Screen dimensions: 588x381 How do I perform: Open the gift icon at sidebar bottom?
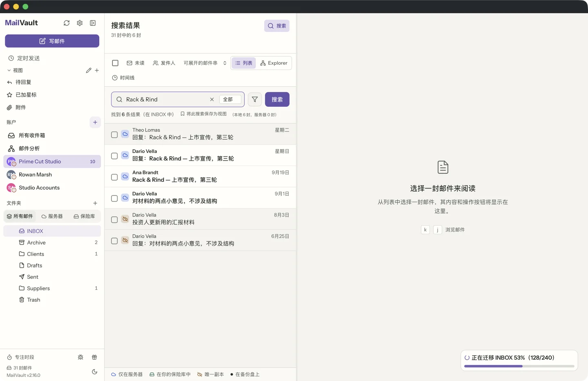pos(94,357)
